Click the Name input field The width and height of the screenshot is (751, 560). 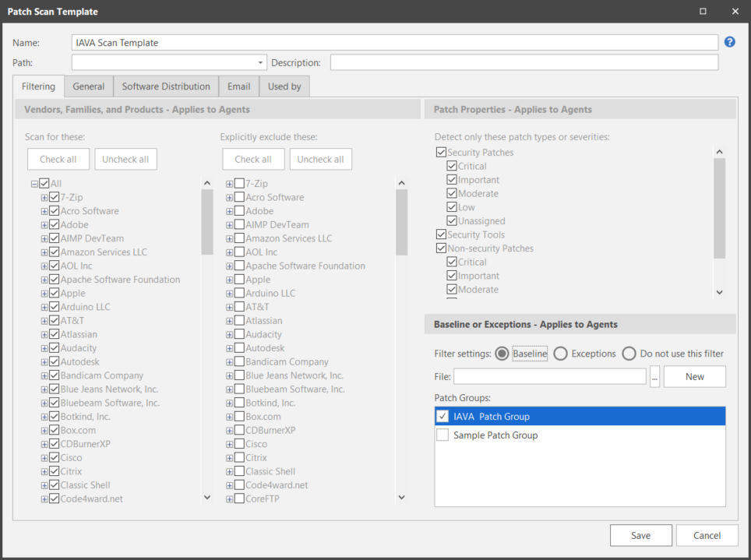tap(395, 43)
